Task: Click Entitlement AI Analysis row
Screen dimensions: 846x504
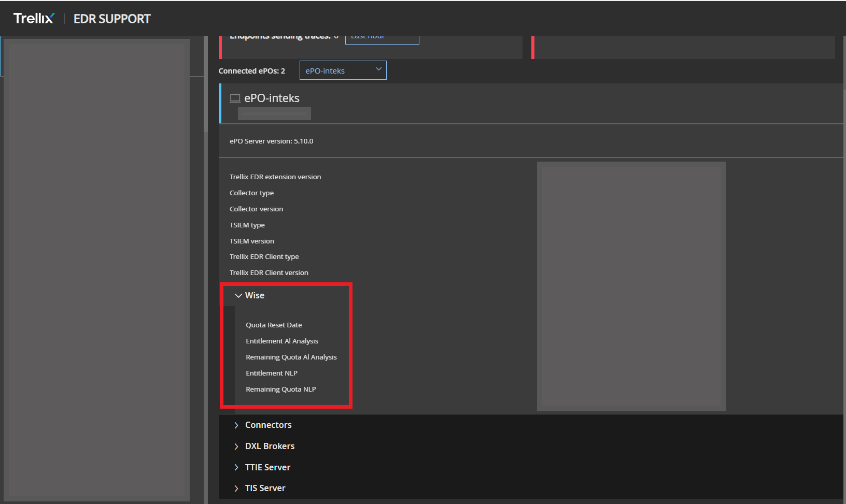Action: pos(282,341)
